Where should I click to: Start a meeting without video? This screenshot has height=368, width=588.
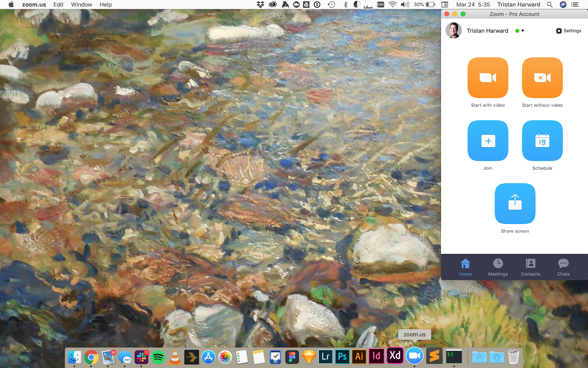542,78
